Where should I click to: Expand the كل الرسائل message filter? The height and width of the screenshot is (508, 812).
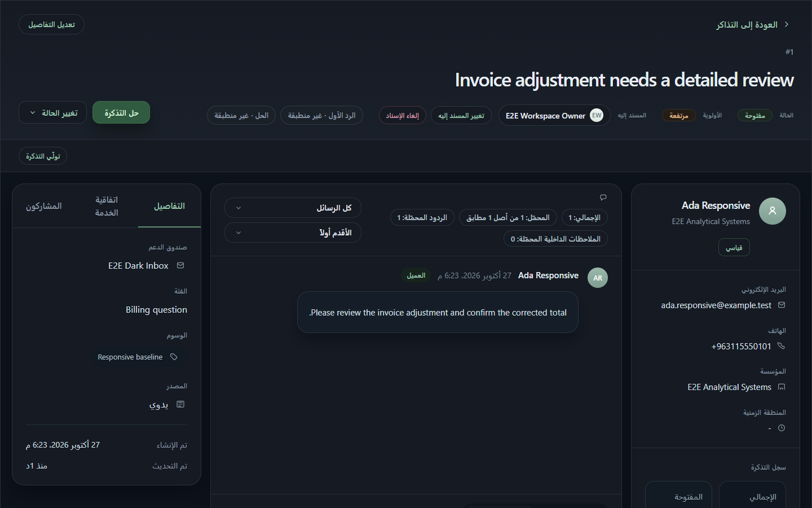point(293,208)
